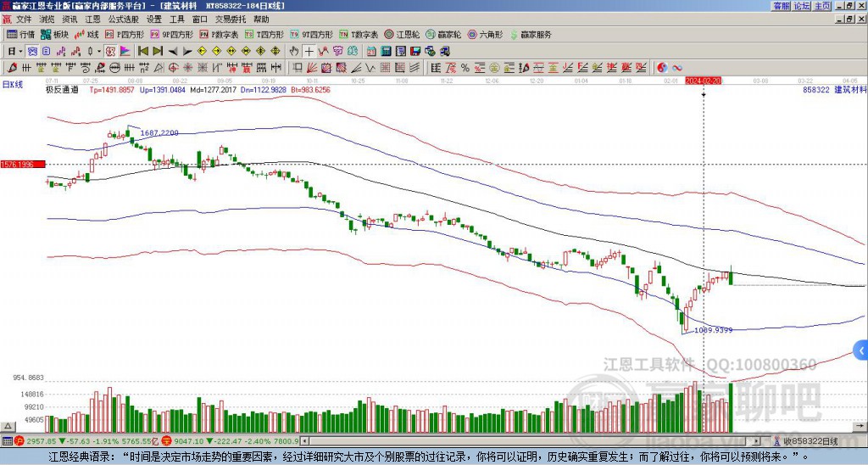Select the Gann fan angle lines tool
This screenshot has height=465, width=868.
click(312, 68)
